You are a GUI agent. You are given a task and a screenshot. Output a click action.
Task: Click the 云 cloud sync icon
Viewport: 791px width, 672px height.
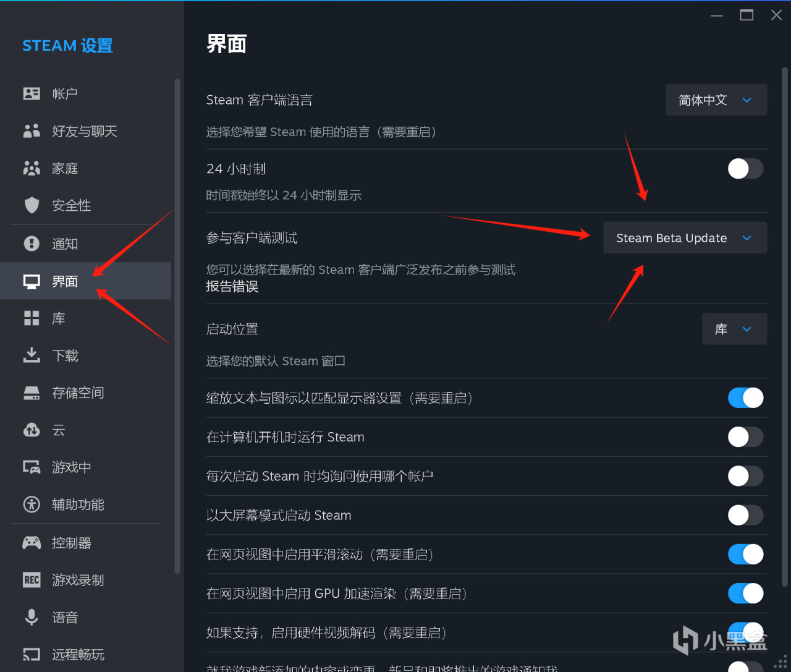32,430
